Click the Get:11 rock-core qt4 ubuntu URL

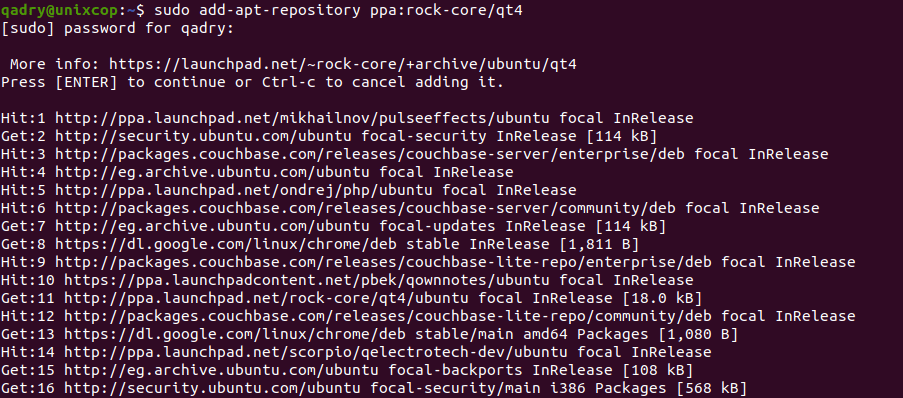[267, 298]
